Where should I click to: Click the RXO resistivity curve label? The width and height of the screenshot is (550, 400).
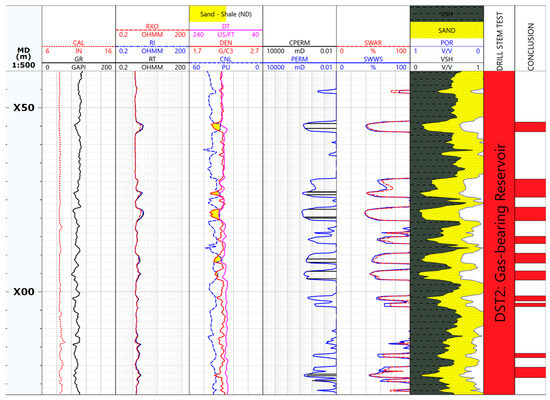[152, 27]
